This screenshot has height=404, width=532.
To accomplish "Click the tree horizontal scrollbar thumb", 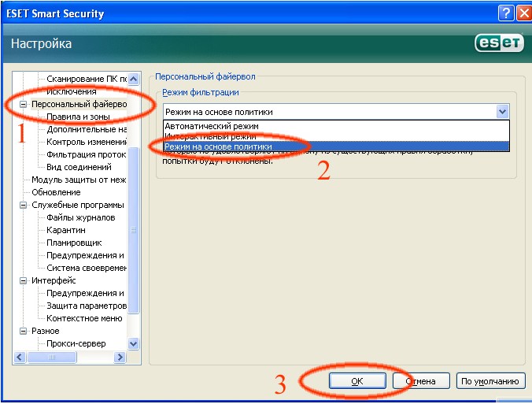I will point(52,358).
